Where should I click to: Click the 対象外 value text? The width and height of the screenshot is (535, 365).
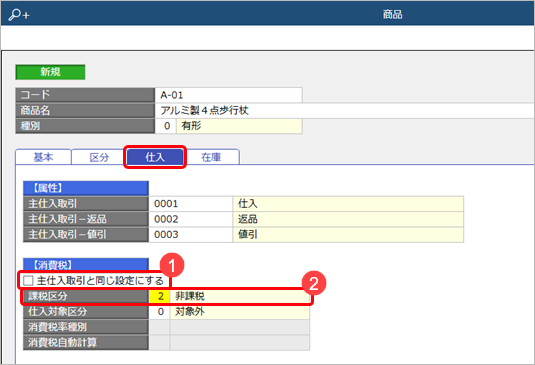coord(190,311)
